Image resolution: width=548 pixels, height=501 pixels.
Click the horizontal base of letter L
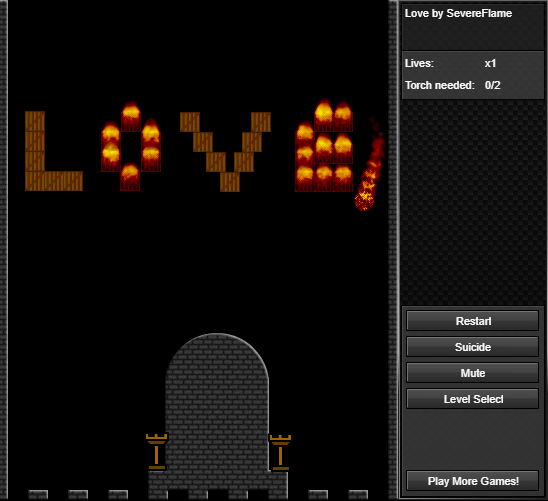(54, 181)
